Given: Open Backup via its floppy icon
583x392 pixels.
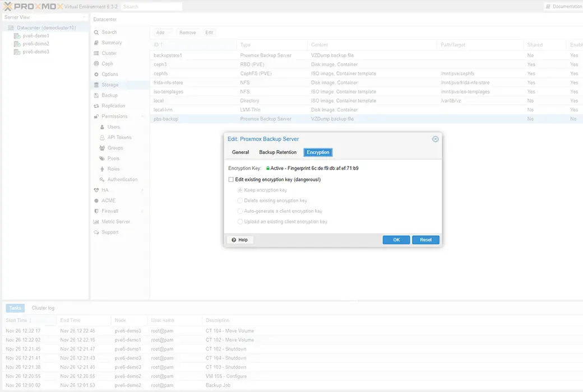Looking at the screenshot, I should [96, 95].
